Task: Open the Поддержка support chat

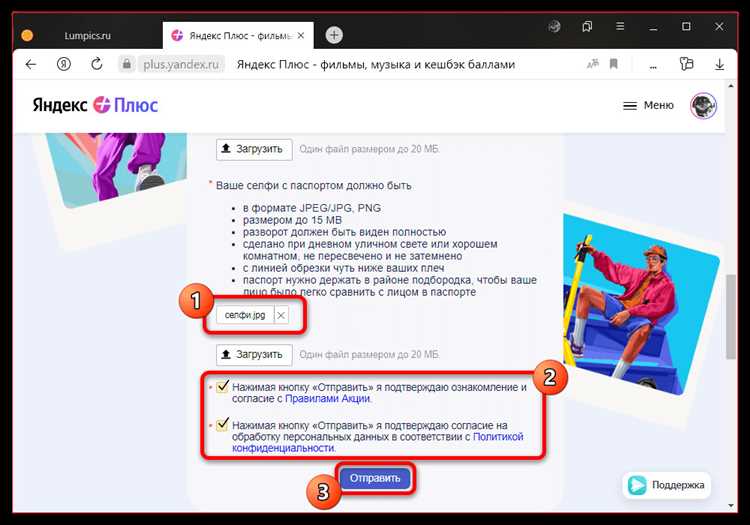Action: click(667, 485)
